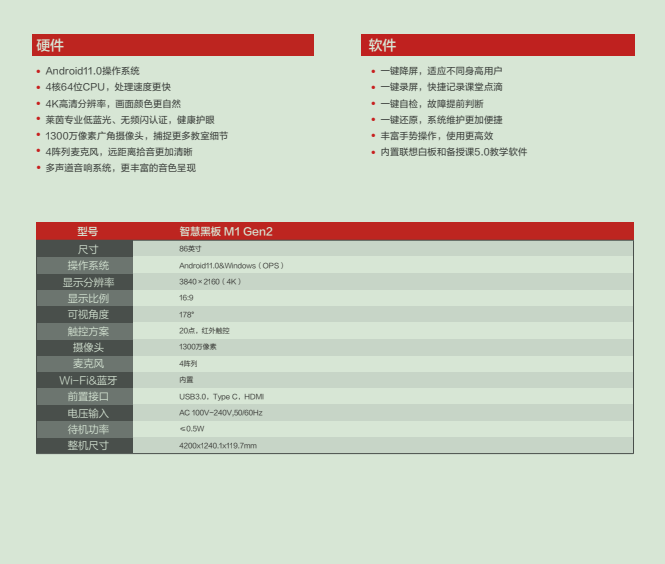
Task: Click the 4阵列麦克风 bullet text
Action: (x=119, y=152)
